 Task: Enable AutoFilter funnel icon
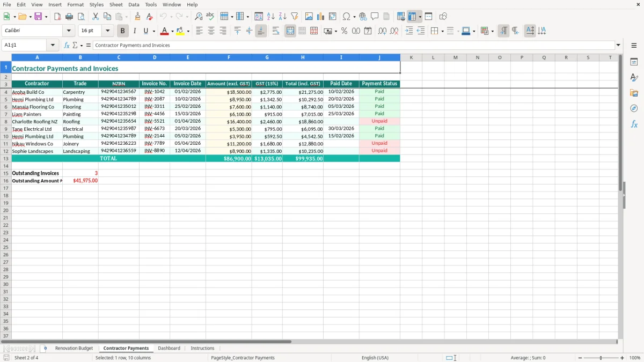tap(294, 17)
